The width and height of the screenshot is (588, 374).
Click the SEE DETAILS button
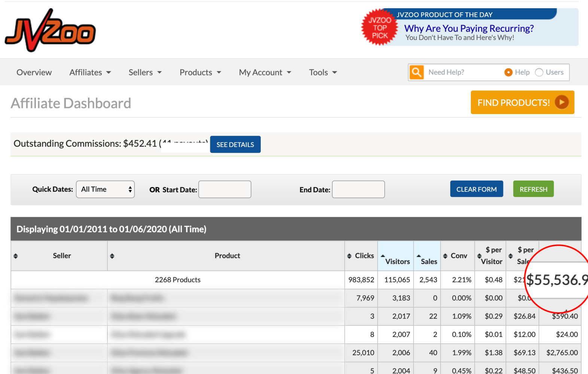coord(235,144)
